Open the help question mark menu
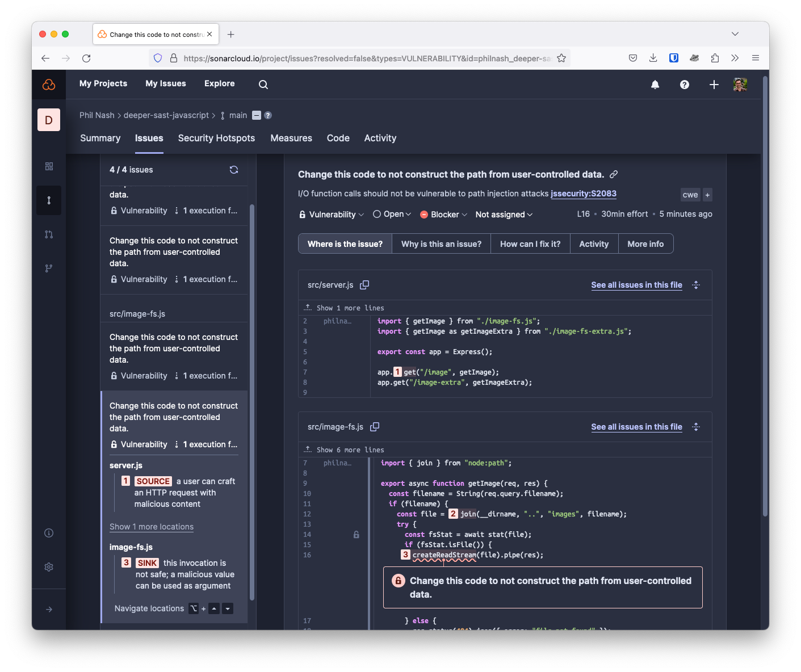The width and height of the screenshot is (801, 672). [685, 85]
